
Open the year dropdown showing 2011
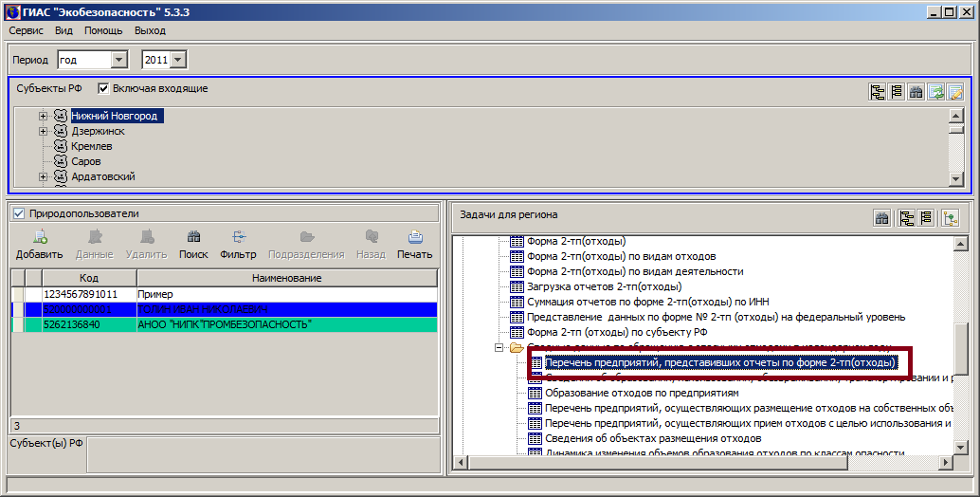tap(179, 60)
